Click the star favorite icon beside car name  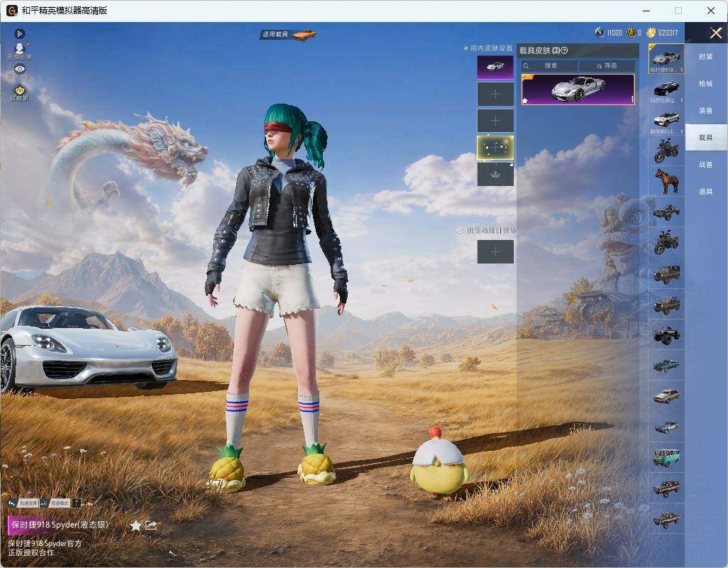pyautogui.click(x=136, y=525)
